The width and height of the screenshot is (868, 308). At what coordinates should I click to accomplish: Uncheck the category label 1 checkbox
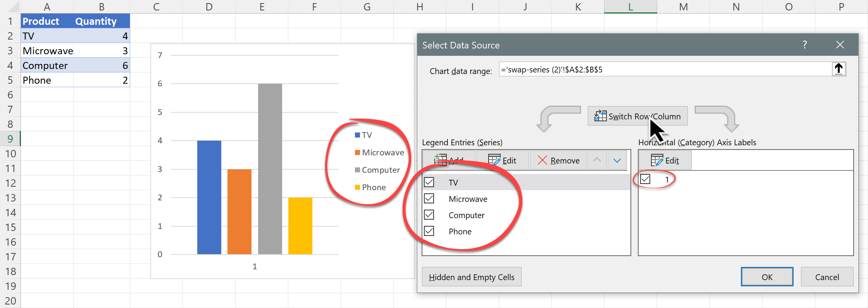pos(645,179)
